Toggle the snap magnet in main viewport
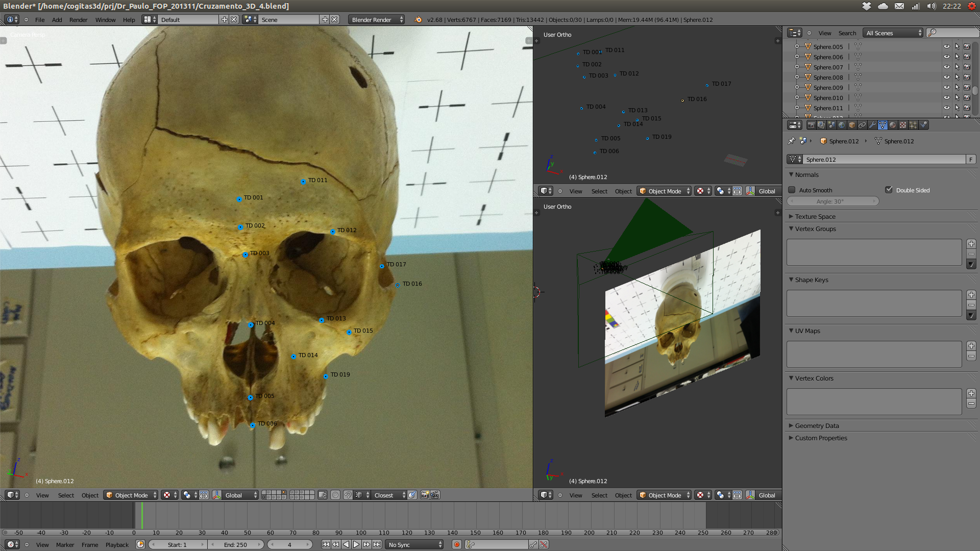The image size is (980, 551). coord(348,495)
